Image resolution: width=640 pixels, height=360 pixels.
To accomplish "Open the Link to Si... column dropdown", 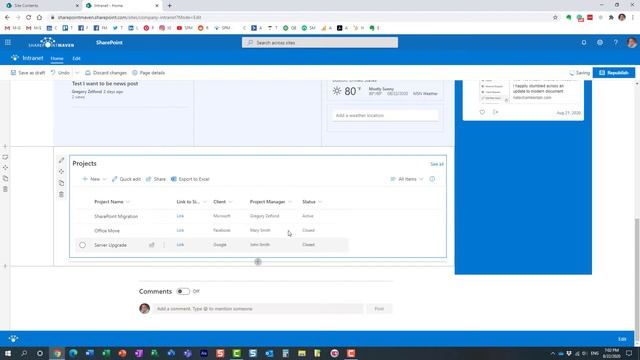I will pos(205,202).
